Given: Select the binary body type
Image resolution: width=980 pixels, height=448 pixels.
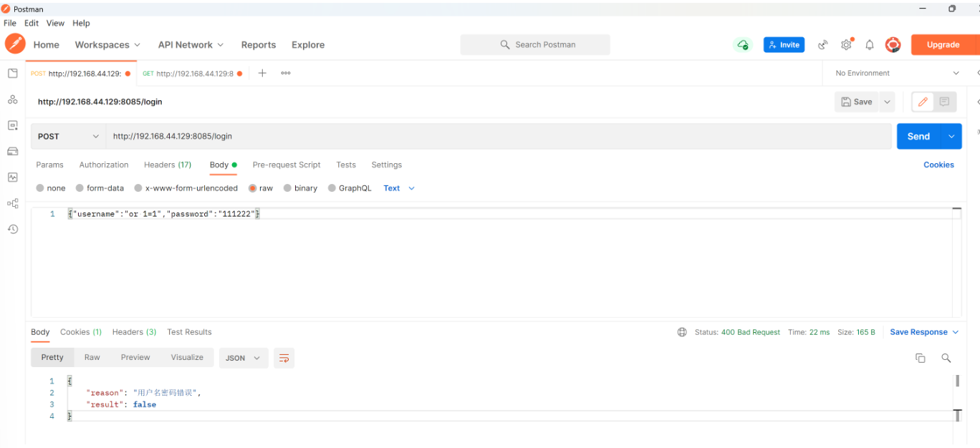Looking at the screenshot, I should pos(287,188).
